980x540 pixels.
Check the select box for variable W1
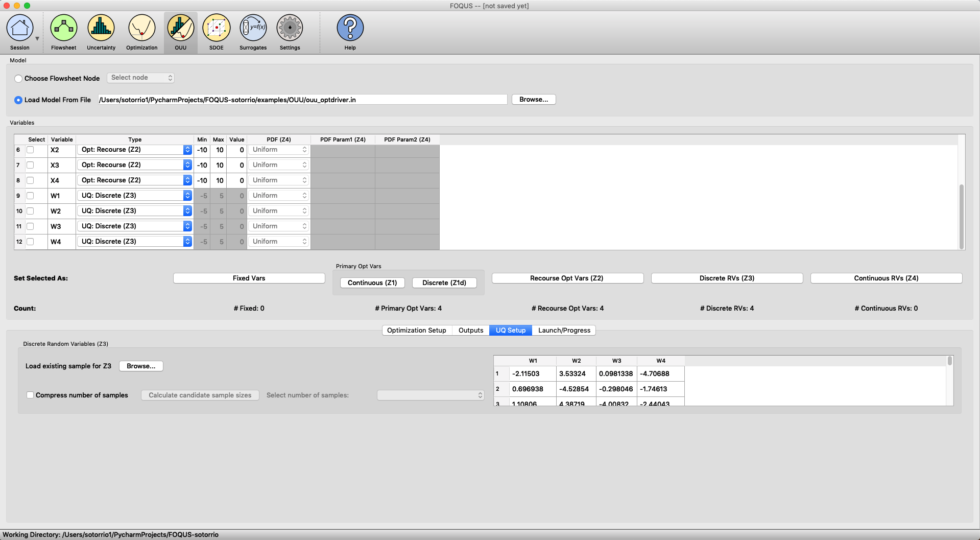(x=30, y=196)
